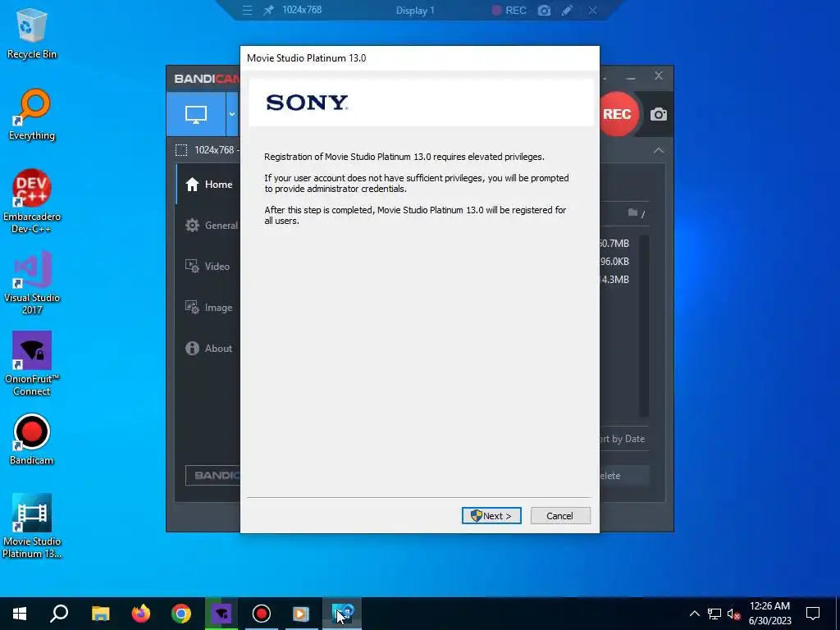Screen dimensions: 840x630
Task: Click the Bandicam logo button at sidebar bottom
Action: click(212, 475)
